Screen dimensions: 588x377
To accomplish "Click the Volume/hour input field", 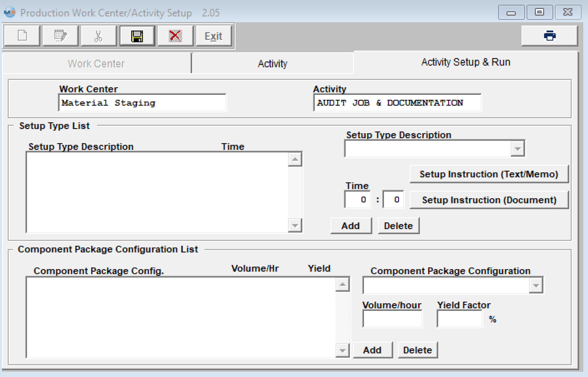I will pyautogui.click(x=392, y=319).
